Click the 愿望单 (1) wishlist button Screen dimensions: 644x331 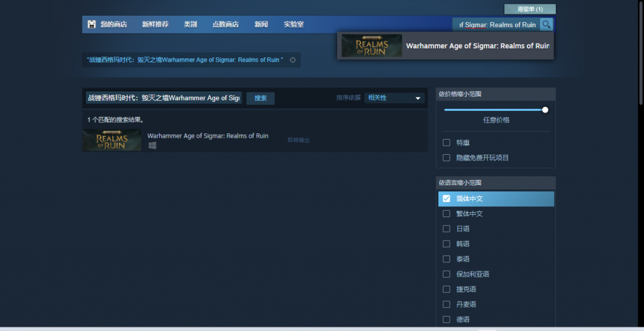[530, 9]
